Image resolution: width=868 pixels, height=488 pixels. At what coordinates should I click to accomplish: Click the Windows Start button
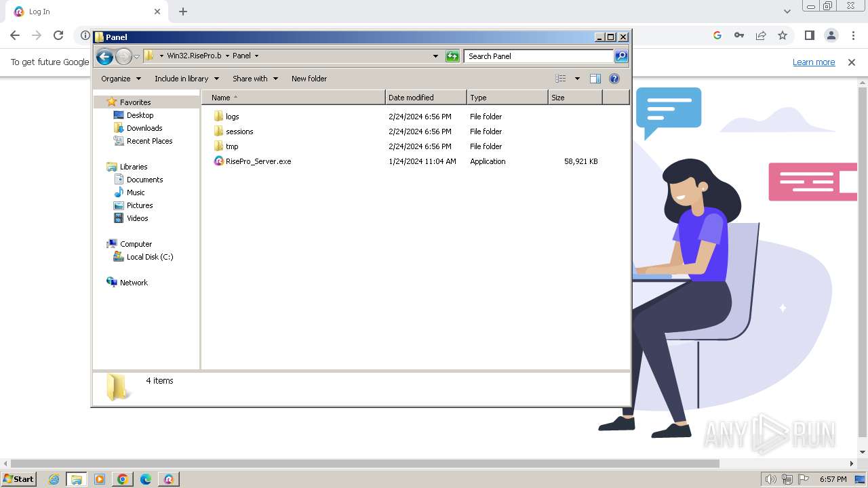point(18,479)
